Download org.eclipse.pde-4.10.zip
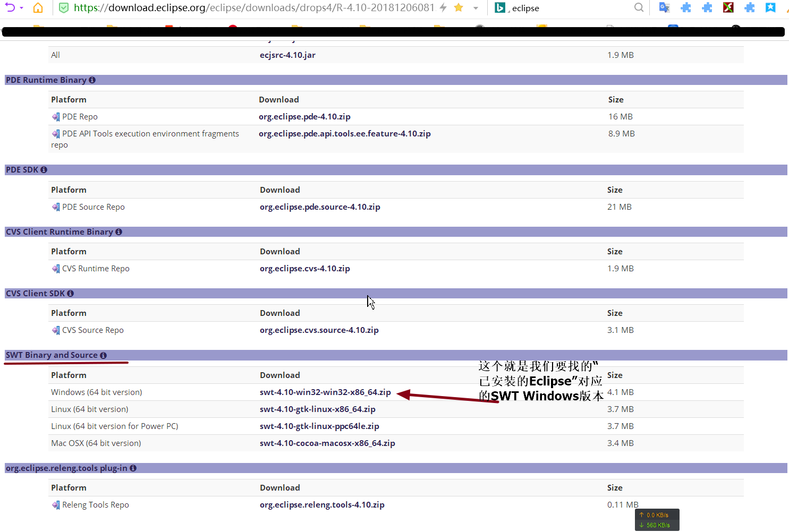Image resolution: width=789 pixels, height=532 pixels. 304,116
